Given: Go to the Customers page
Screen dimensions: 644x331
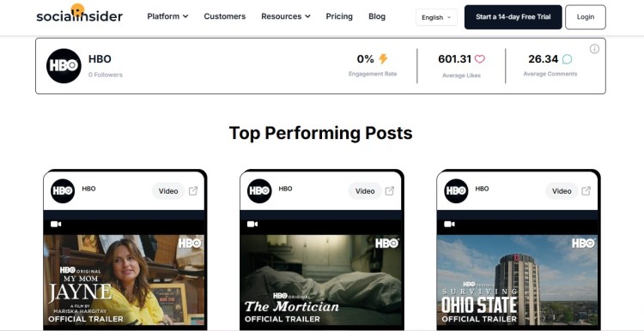Looking at the screenshot, I should tap(225, 16).
